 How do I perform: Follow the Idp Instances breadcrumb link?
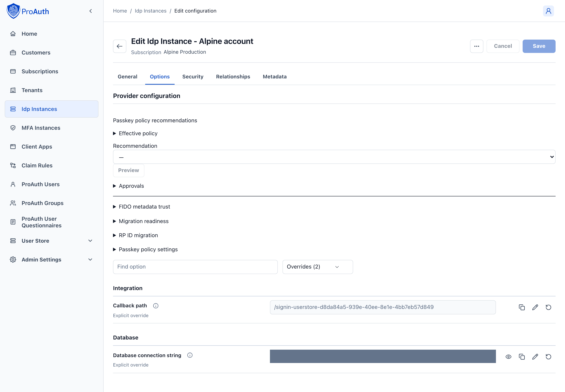point(150,11)
